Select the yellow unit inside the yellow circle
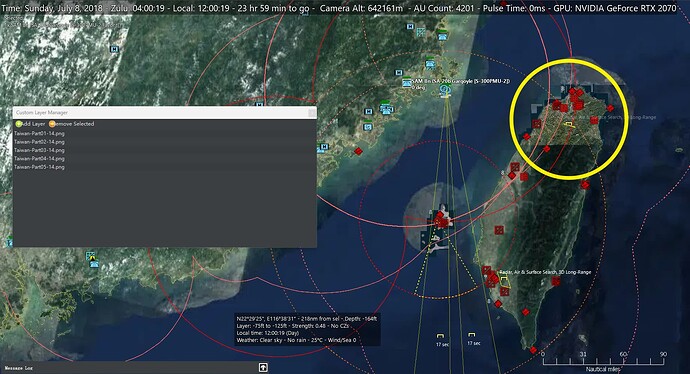The height and width of the screenshot is (374, 690). (569, 125)
